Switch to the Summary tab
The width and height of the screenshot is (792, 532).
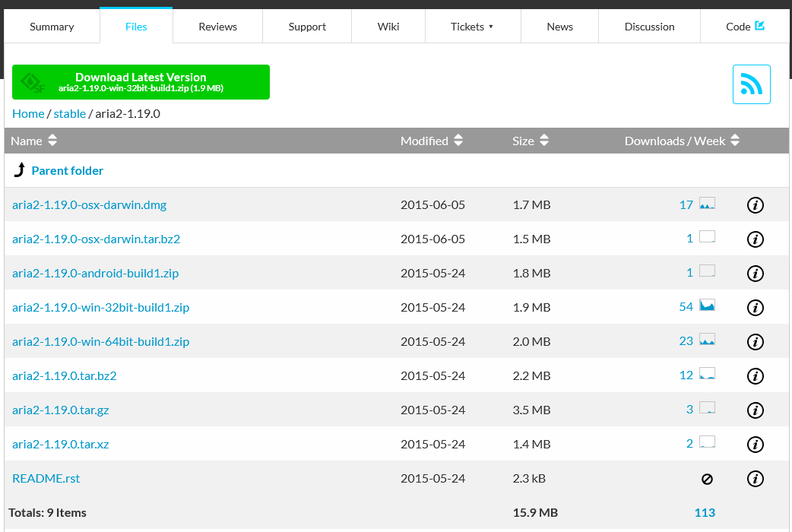pyautogui.click(x=51, y=26)
